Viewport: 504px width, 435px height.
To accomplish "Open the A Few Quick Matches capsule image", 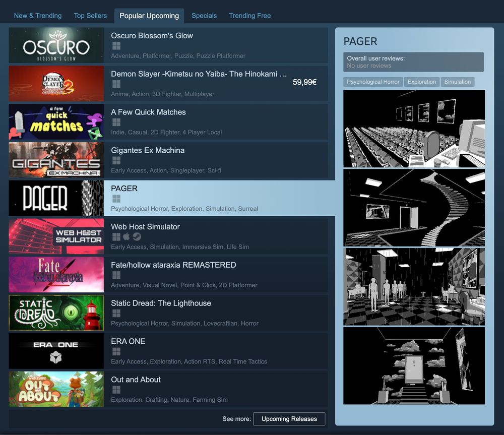I will (56, 122).
